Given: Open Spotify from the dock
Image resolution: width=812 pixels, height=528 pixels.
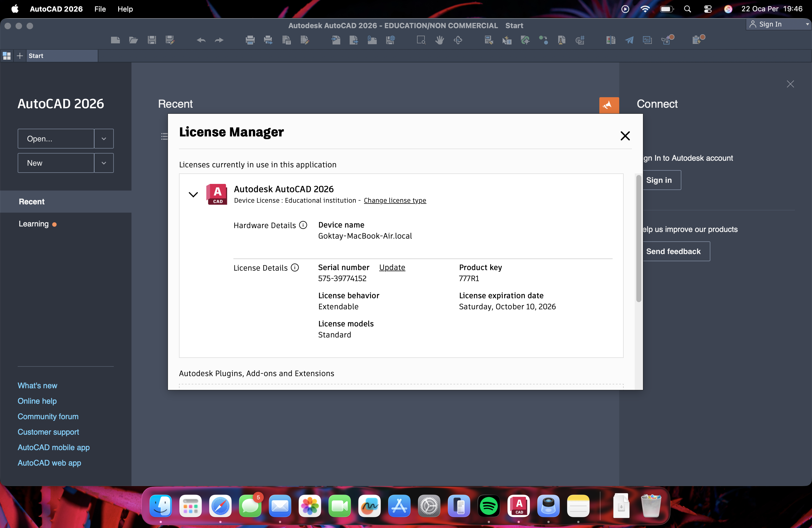Looking at the screenshot, I should [489, 506].
